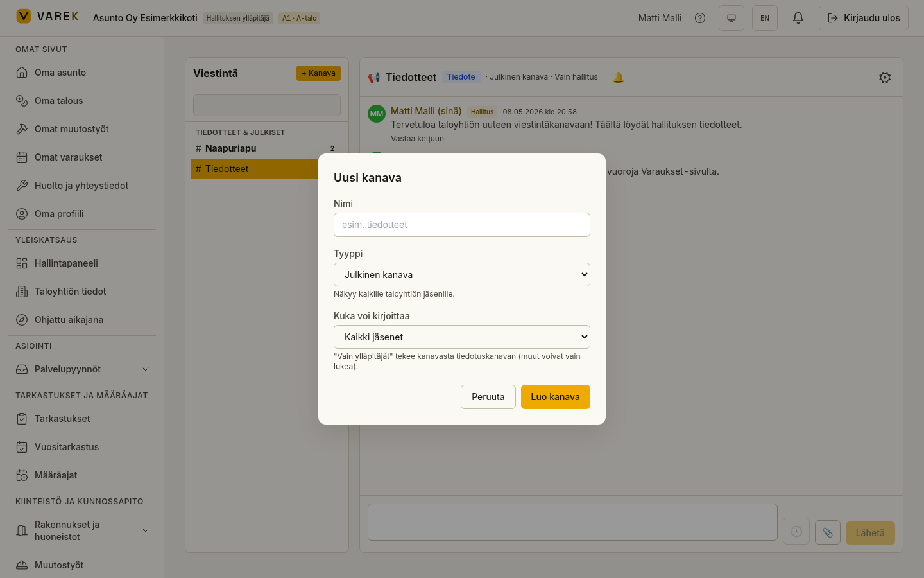Viewport: 924px width, 578px height.
Task: Click the Tiedote tag in channel header
Action: tap(461, 77)
